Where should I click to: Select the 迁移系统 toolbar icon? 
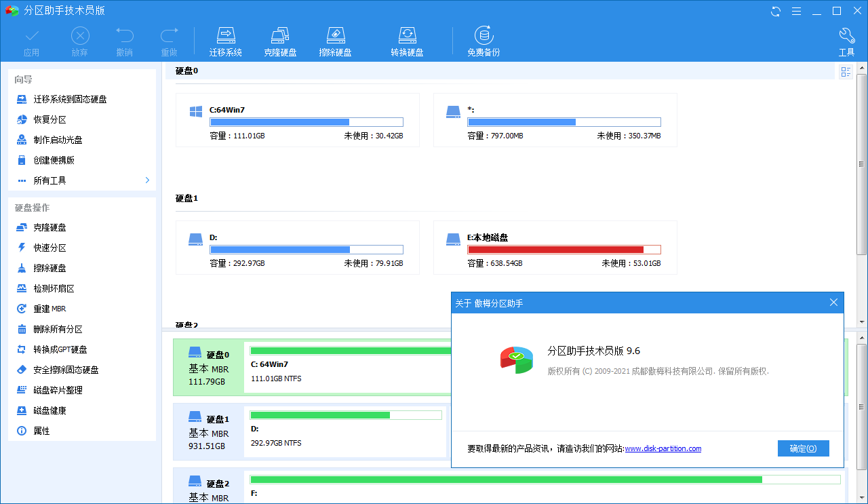(x=226, y=39)
